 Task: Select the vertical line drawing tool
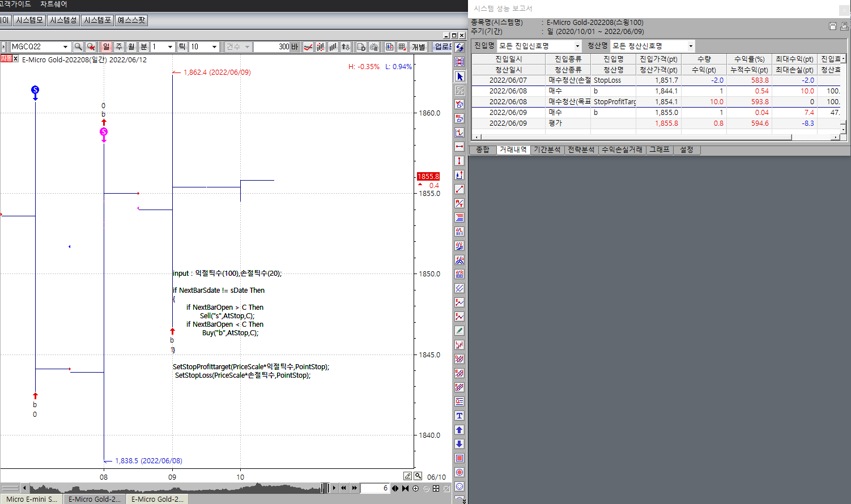(459, 161)
